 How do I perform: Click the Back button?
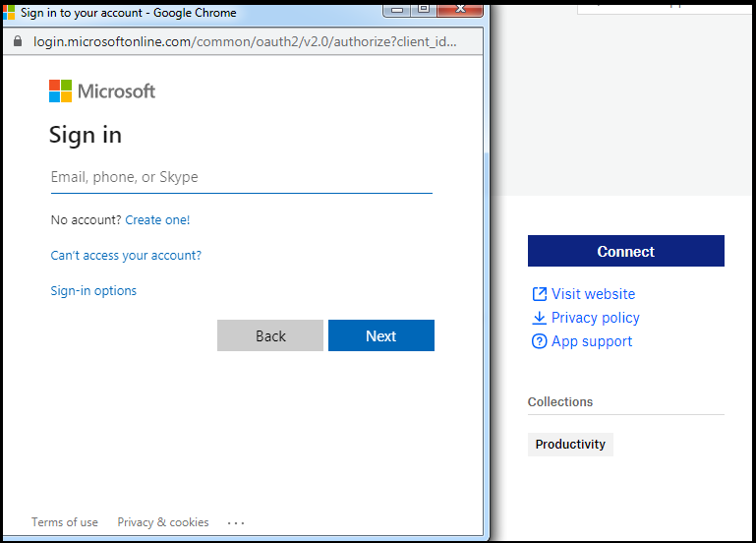tap(270, 335)
